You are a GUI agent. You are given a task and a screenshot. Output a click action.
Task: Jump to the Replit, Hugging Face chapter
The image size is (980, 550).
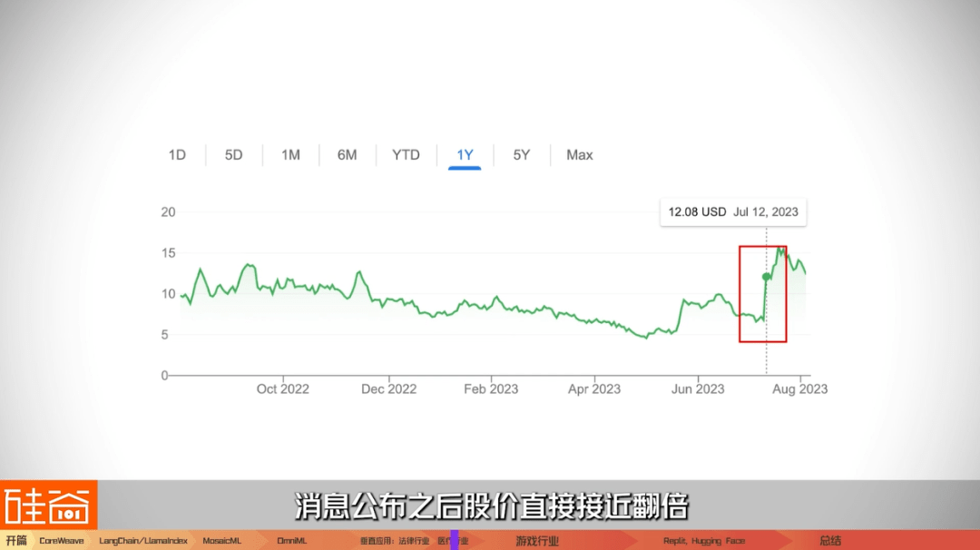704,541
